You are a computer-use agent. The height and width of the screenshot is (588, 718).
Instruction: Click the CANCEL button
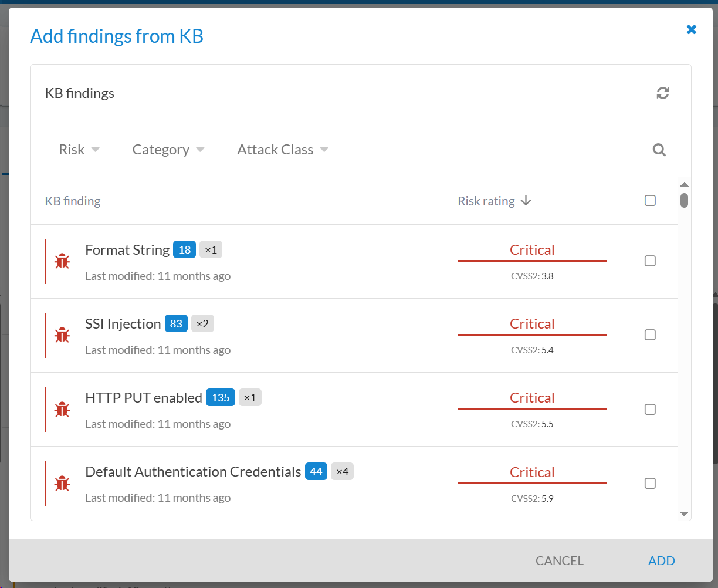point(559,561)
